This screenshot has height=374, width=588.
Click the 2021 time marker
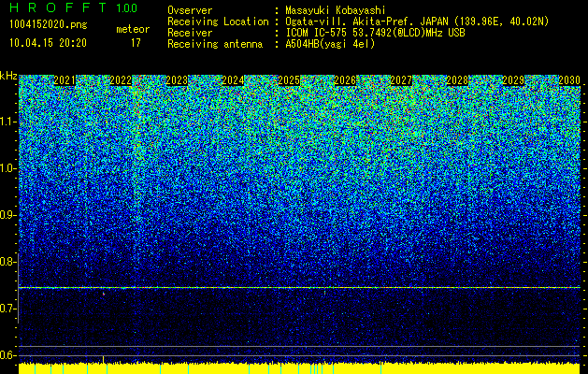[65, 80]
